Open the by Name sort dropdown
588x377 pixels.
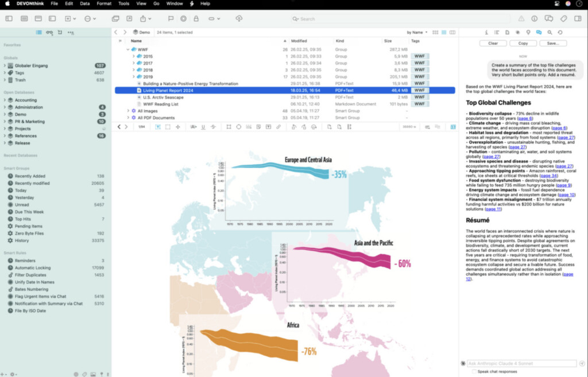click(x=417, y=33)
